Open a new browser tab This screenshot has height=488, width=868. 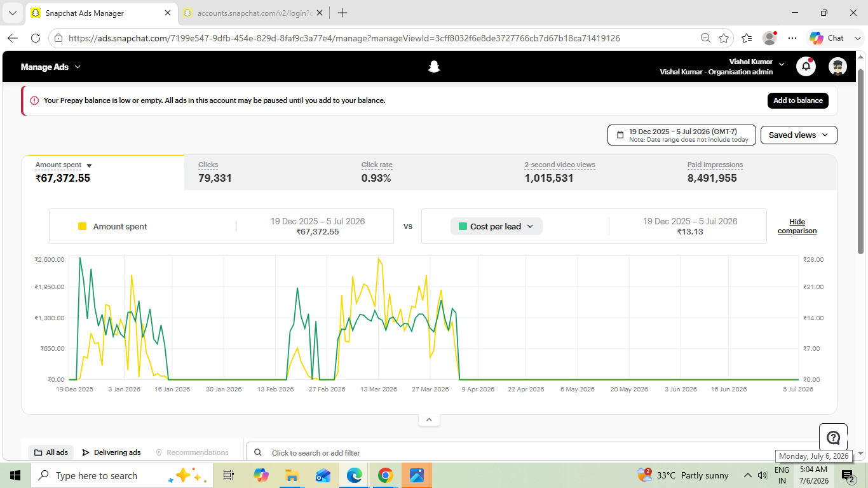tap(342, 13)
